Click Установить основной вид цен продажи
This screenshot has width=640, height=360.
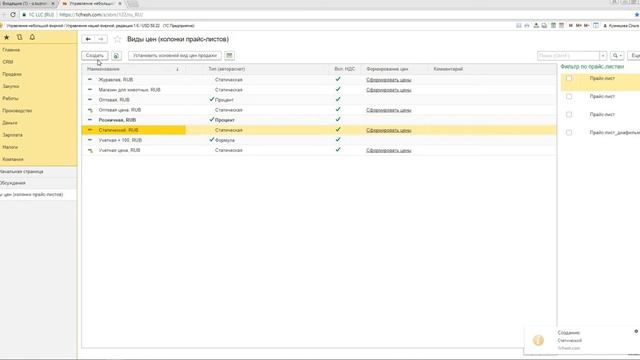click(x=175, y=56)
